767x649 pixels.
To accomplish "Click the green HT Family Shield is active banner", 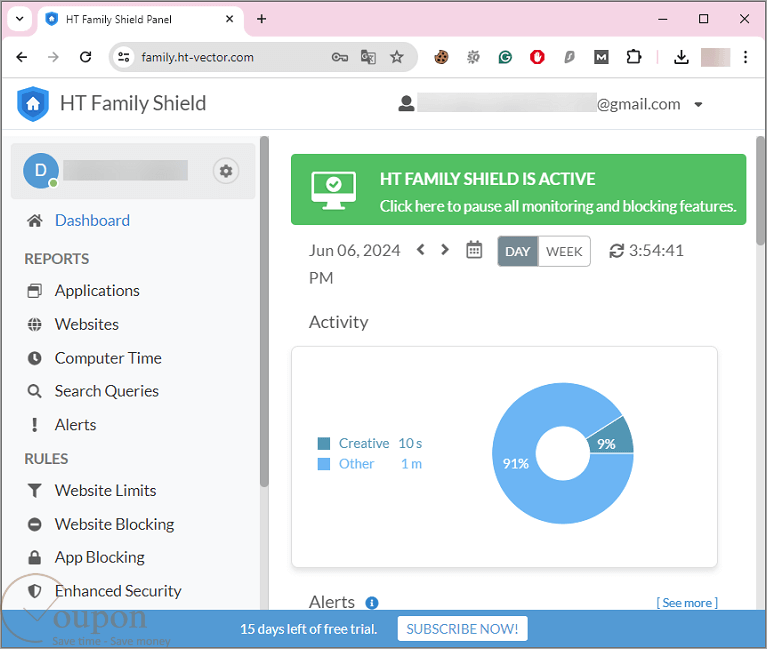I will point(519,190).
